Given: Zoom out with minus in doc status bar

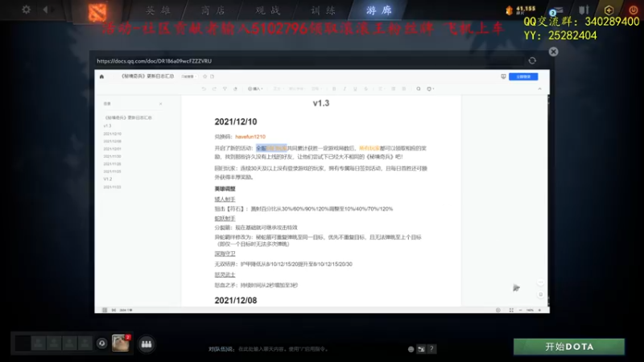Looking at the screenshot, I should [x=520, y=311].
